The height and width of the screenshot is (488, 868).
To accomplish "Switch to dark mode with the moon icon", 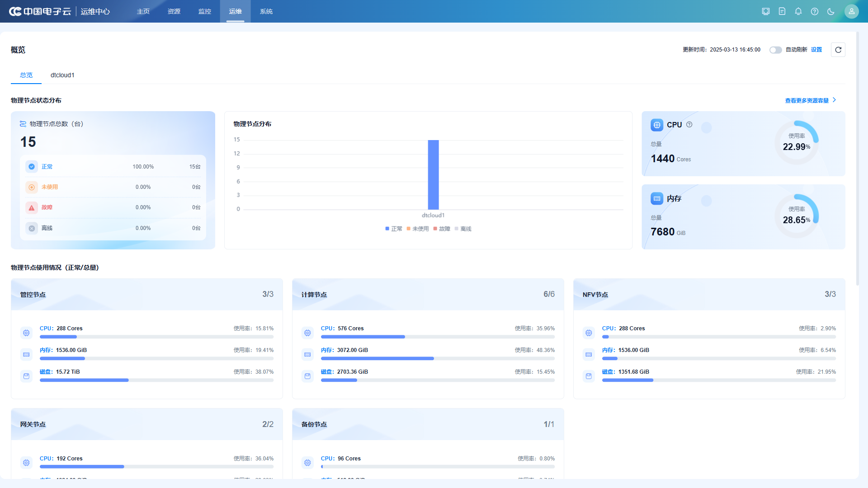I will [831, 11].
